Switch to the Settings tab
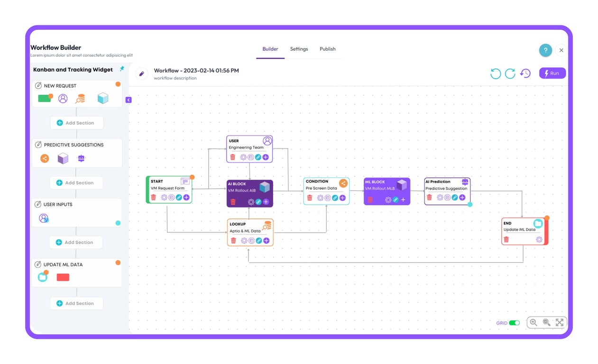Screen dimensions: 598x364 [299, 49]
